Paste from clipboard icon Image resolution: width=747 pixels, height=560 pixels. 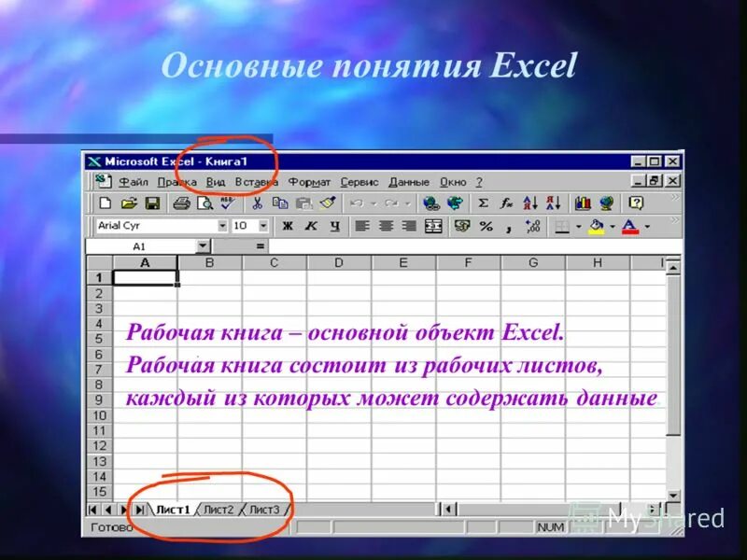[304, 203]
